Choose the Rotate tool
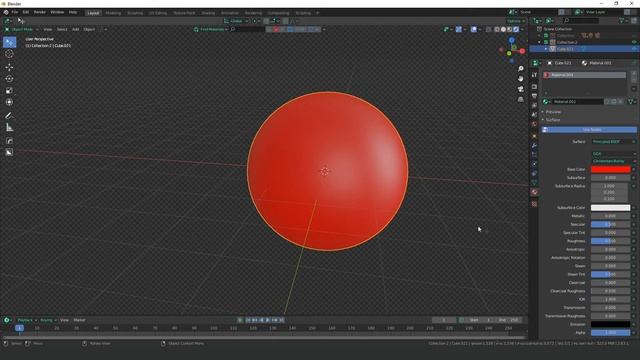Screen dimensions: 640x360 (x=9, y=79)
